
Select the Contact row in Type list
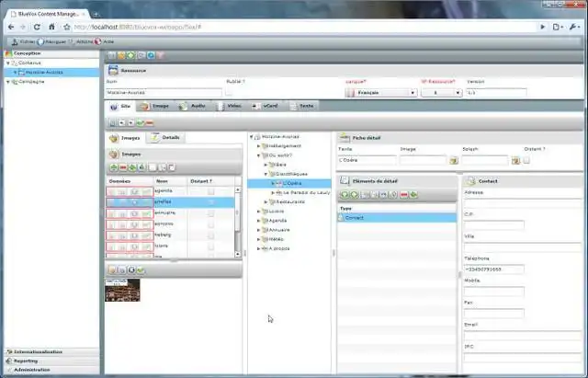point(397,218)
